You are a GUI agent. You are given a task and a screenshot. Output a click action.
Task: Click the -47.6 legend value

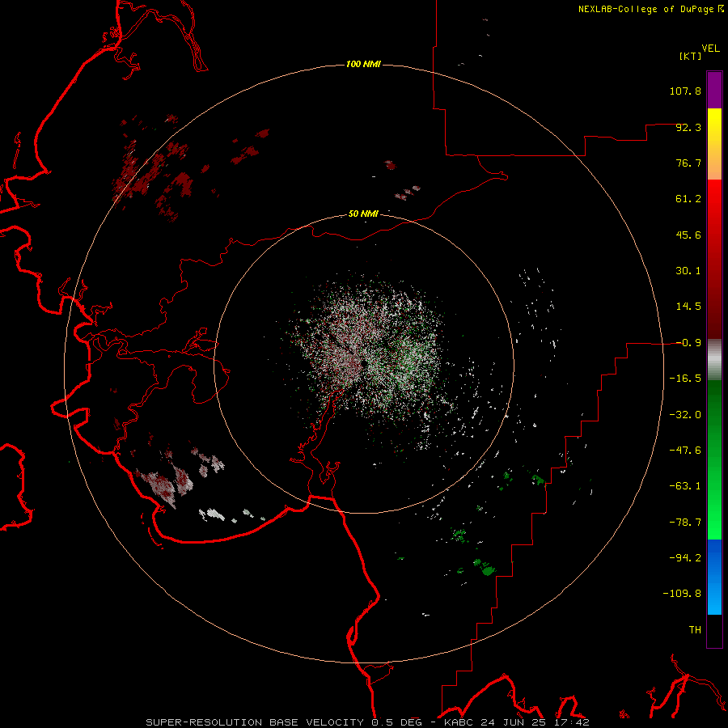(685, 451)
